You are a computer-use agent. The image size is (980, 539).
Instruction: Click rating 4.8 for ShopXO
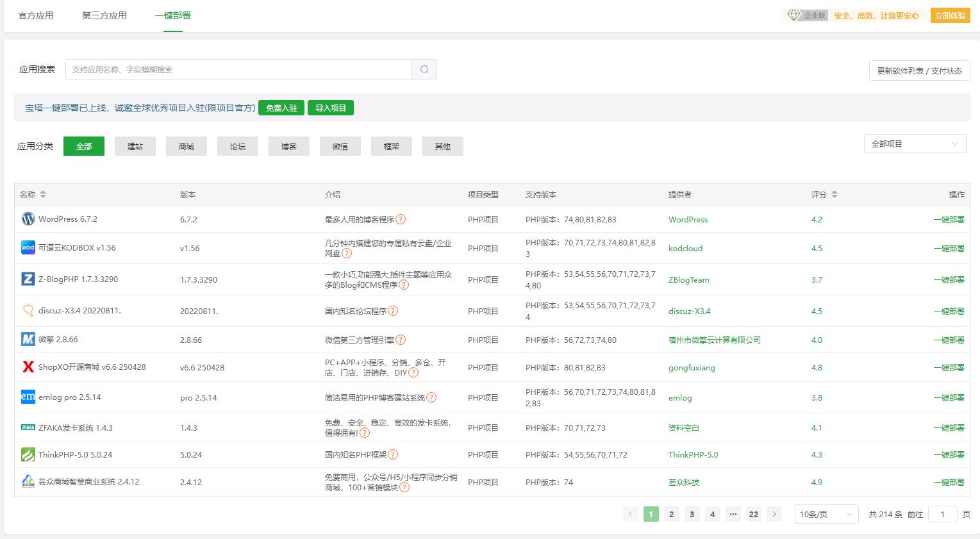point(817,367)
